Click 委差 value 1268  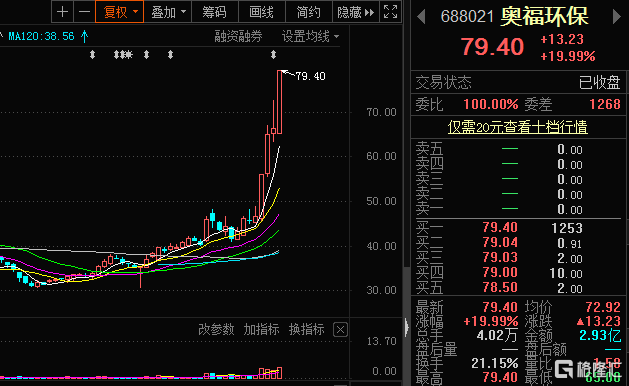click(605, 104)
